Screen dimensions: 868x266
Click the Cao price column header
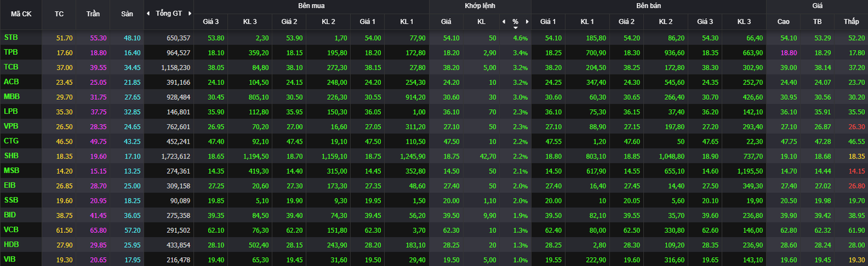(x=783, y=21)
